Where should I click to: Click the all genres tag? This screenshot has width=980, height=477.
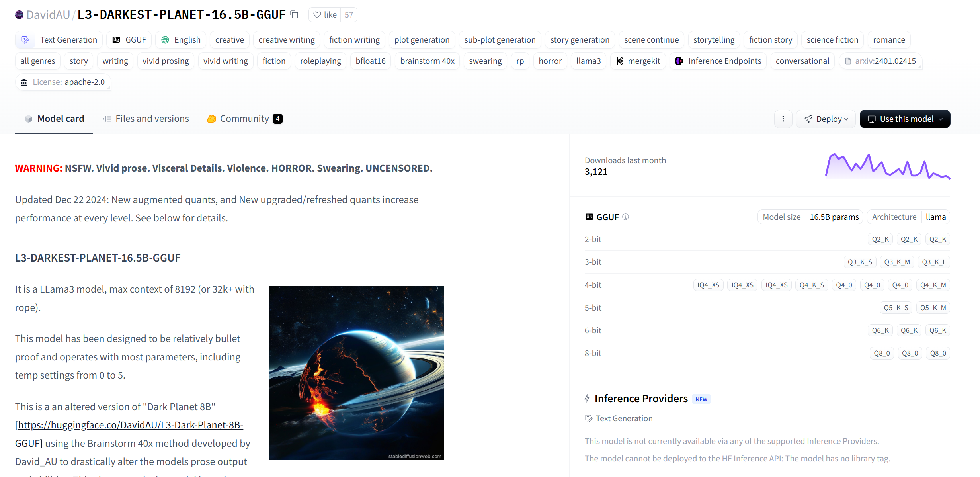[x=38, y=61]
